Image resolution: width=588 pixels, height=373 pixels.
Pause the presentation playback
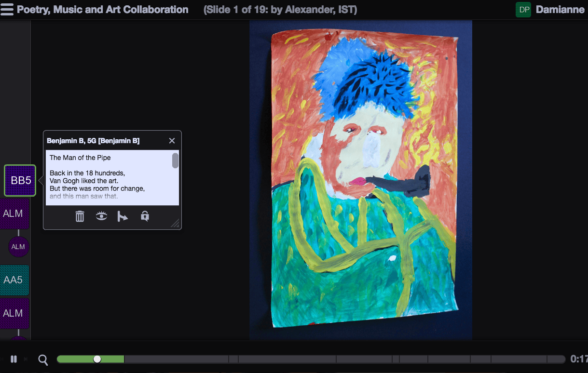click(x=14, y=359)
